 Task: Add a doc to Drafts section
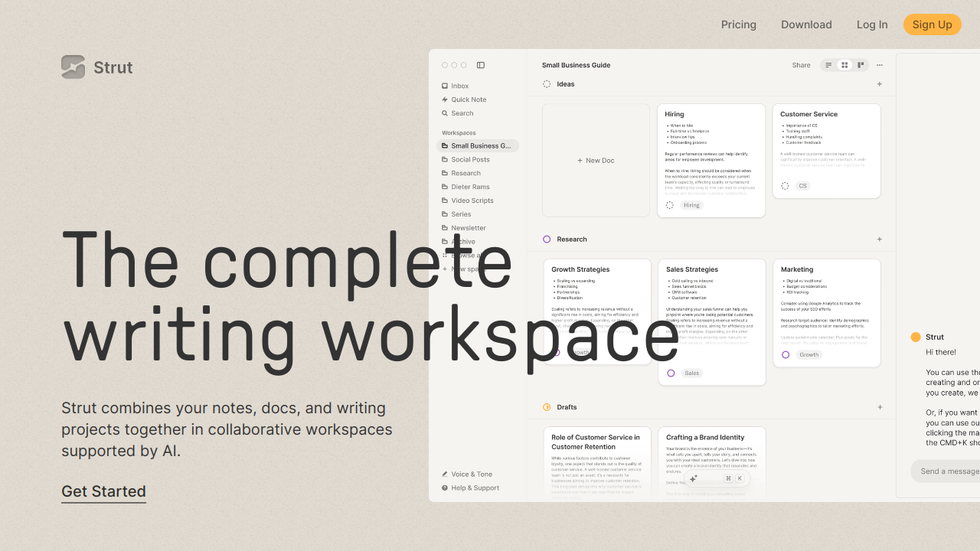click(880, 407)
